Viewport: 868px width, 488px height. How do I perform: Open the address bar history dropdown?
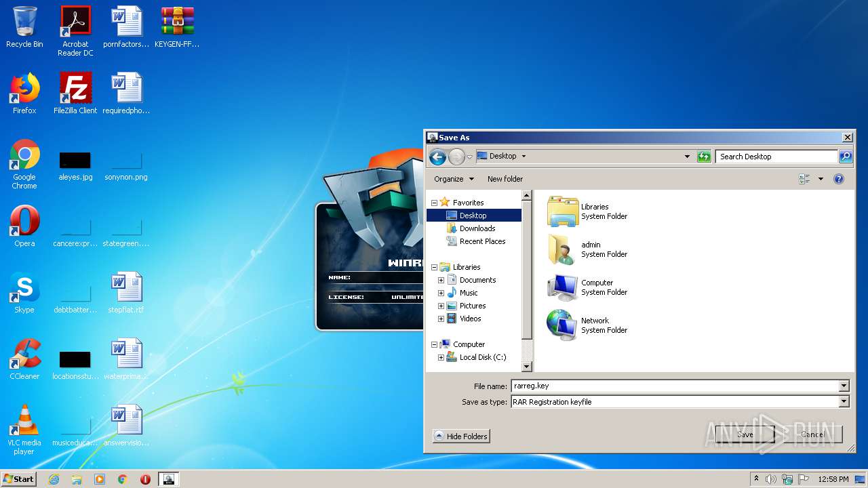click(687, 157)
